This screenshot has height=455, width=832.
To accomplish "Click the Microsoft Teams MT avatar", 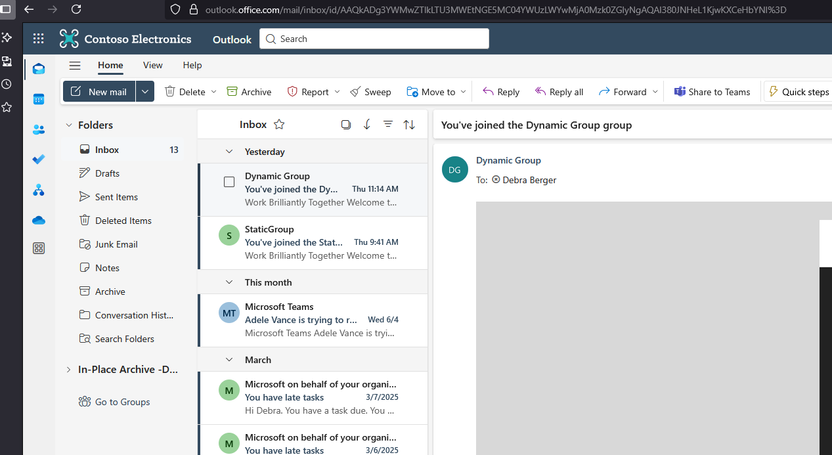I will pos(229,313).
